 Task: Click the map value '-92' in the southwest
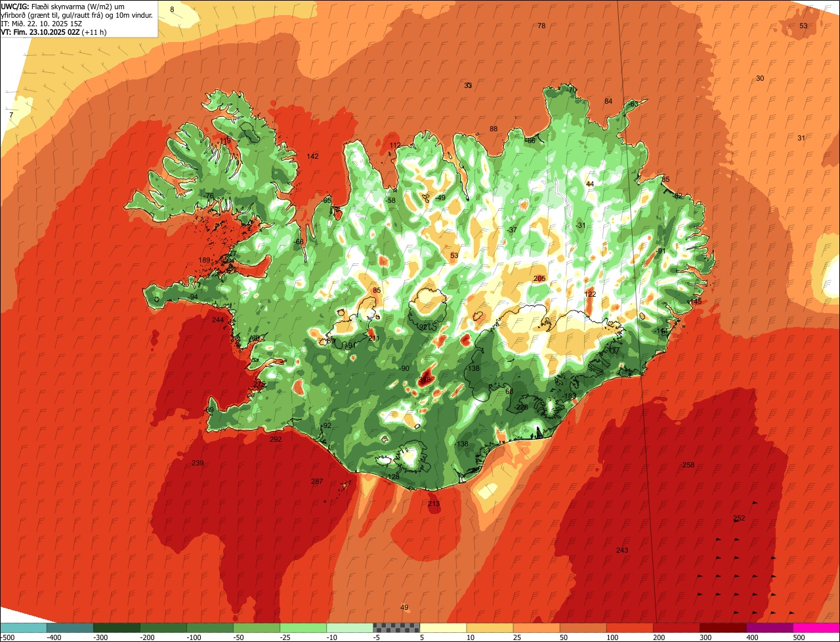pyautogui.click(x=327, y=425)
